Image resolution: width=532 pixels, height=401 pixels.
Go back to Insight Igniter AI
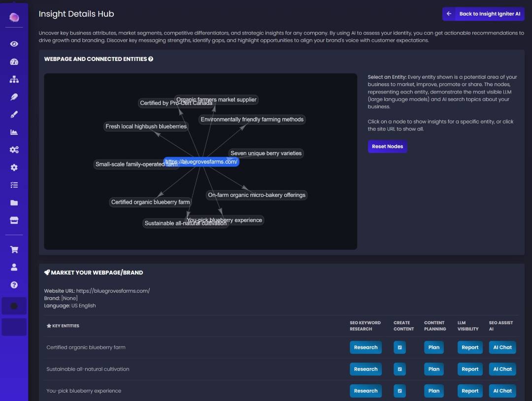[483, 14]
